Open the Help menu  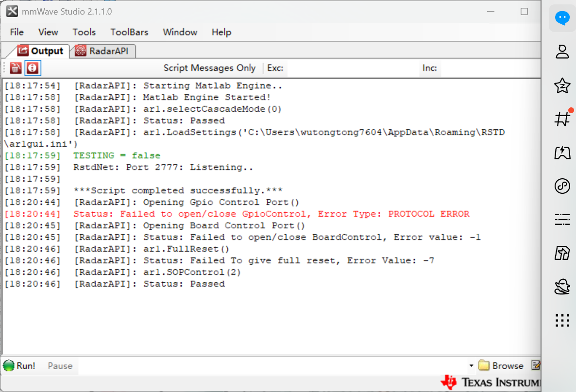[x=221, y=33]
